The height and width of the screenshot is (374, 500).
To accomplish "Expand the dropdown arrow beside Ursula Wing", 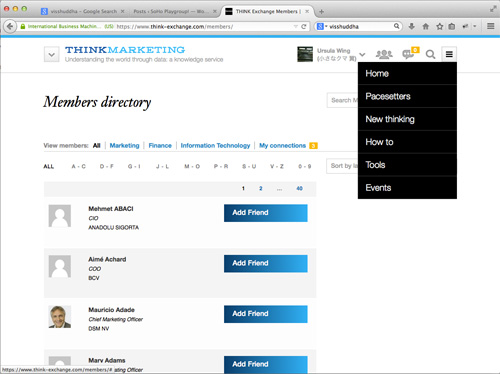I will [362, 54].
